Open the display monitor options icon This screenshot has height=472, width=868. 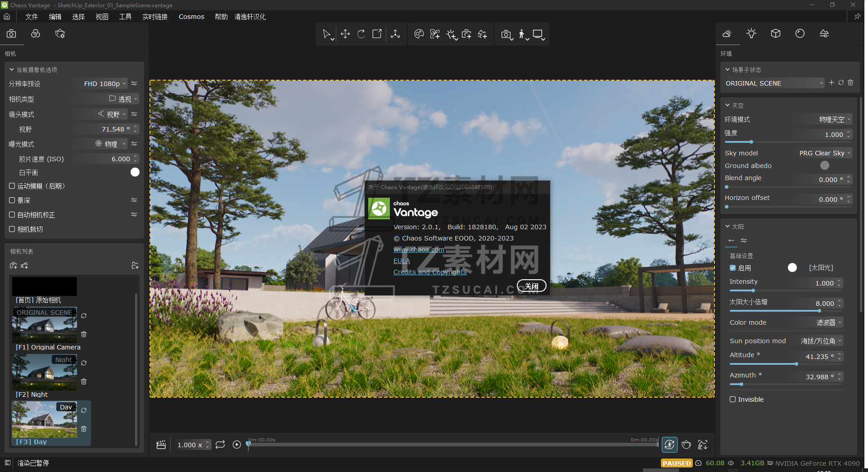[538, 34]
